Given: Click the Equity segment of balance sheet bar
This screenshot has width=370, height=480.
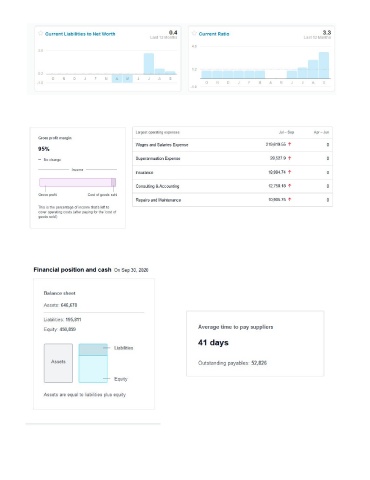Looking at the screenshot, I should (93, 369).
